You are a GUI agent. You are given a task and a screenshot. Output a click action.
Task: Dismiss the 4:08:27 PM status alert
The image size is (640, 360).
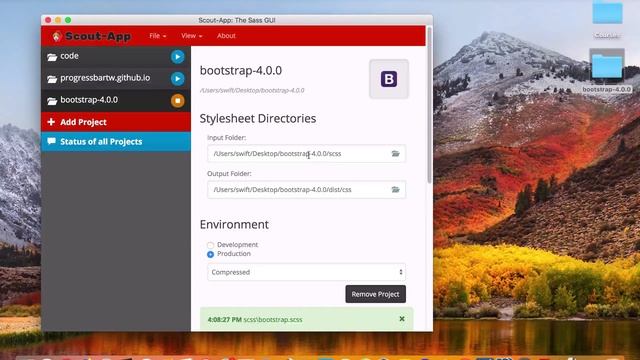pyautogui.click(x=402, y=319)
